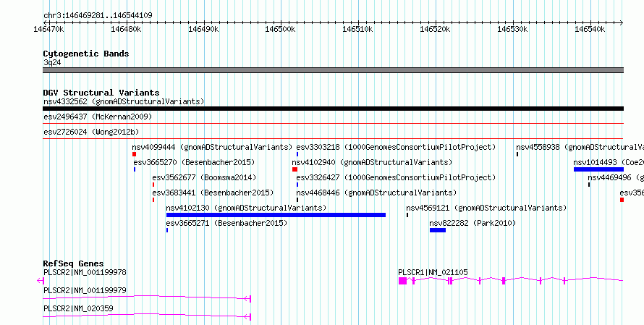Open nsv4558938 variant label

[x=580, y=147]
